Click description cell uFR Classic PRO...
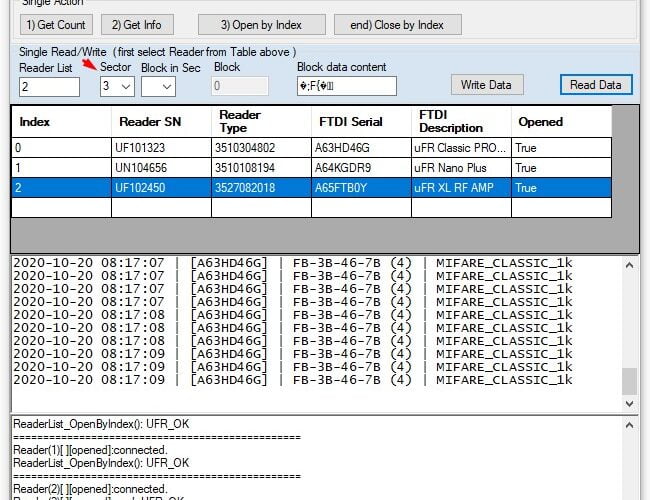Screen dimensions: 650x500 [461, 148]
